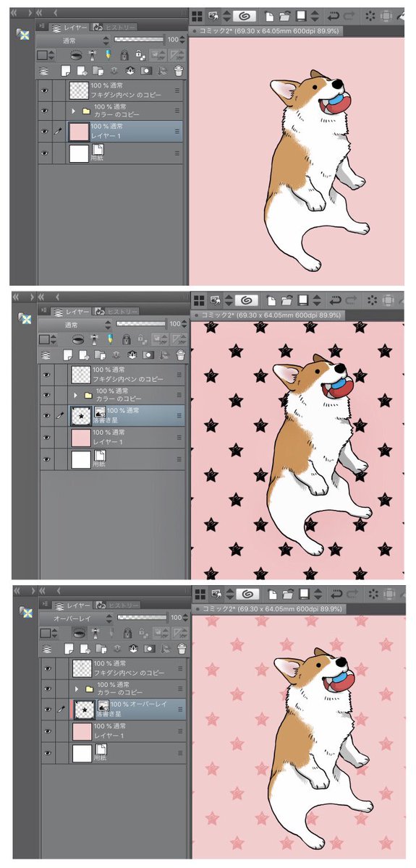The width and height of the screenshot is (416, 868).
Task: Hide 落書き星 layer in black-star screenshot
Action: tap(45, 415)
